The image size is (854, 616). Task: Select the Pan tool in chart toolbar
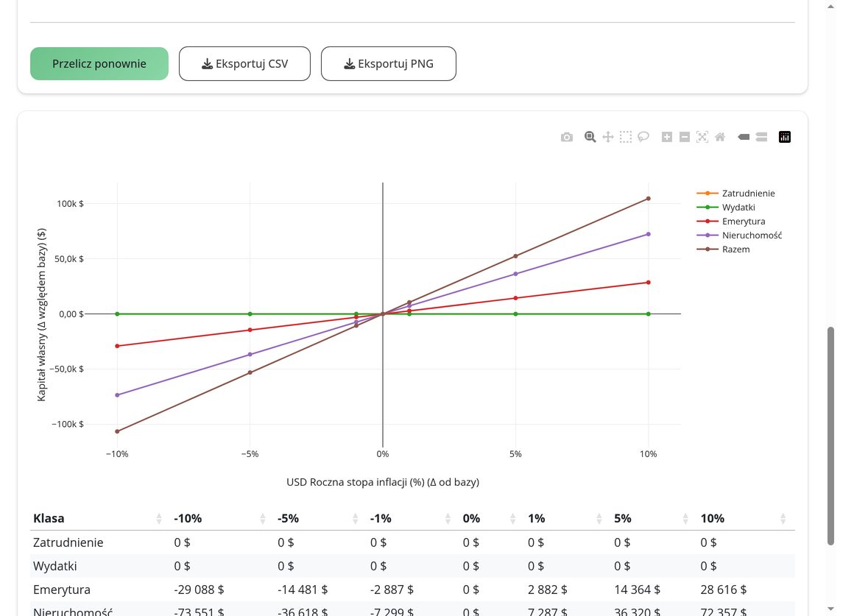coord(608,137)
